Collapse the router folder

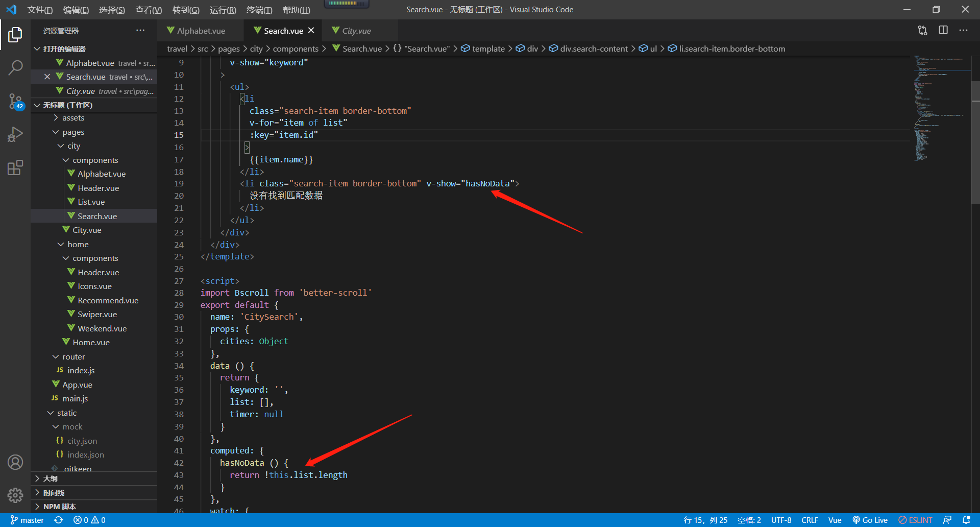tap(56, 356)
